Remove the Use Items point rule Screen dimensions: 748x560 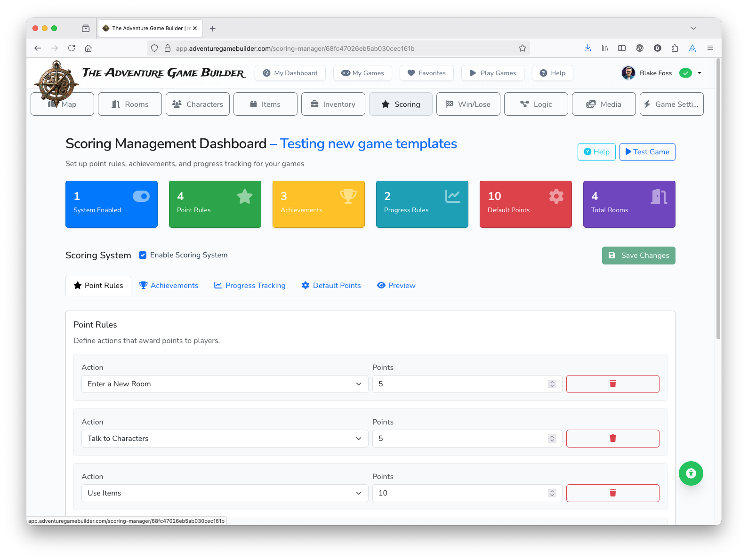click(612, 493)
